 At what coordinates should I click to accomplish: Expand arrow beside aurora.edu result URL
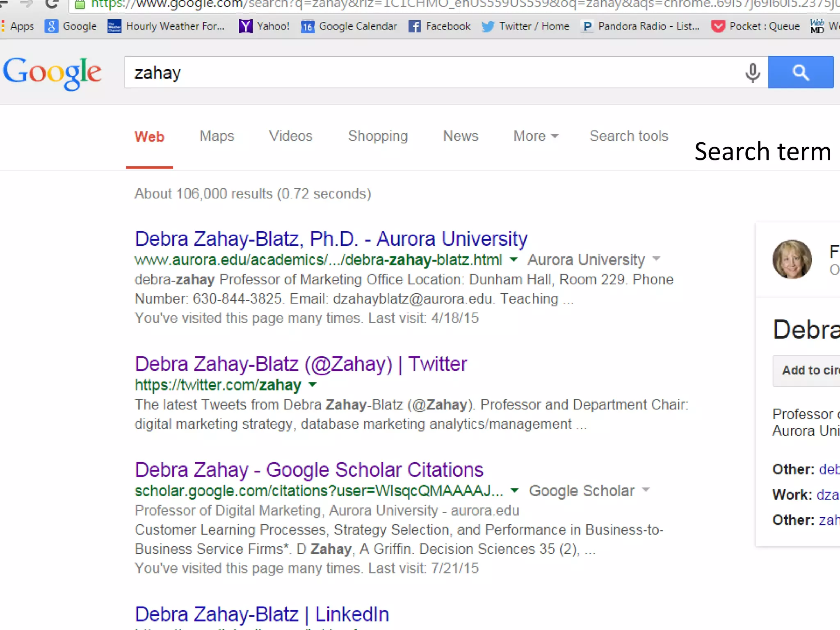pyautogui.click(x=514, y=259)
